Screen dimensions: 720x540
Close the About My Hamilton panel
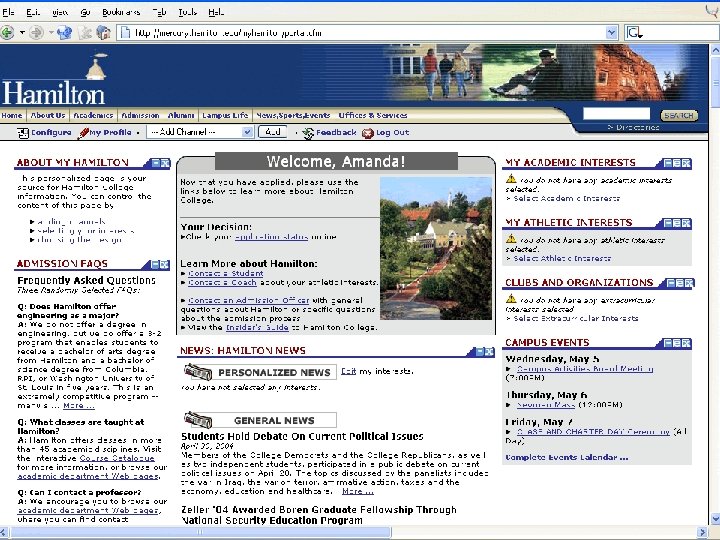click(x=165, y=163)
